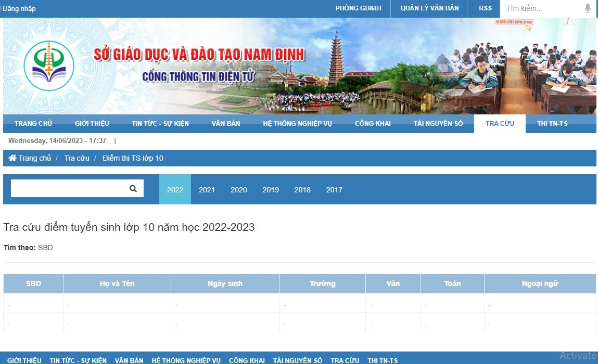Select the TRANG CHỦ menu item
598x364 pixels.
pos(33,123)
